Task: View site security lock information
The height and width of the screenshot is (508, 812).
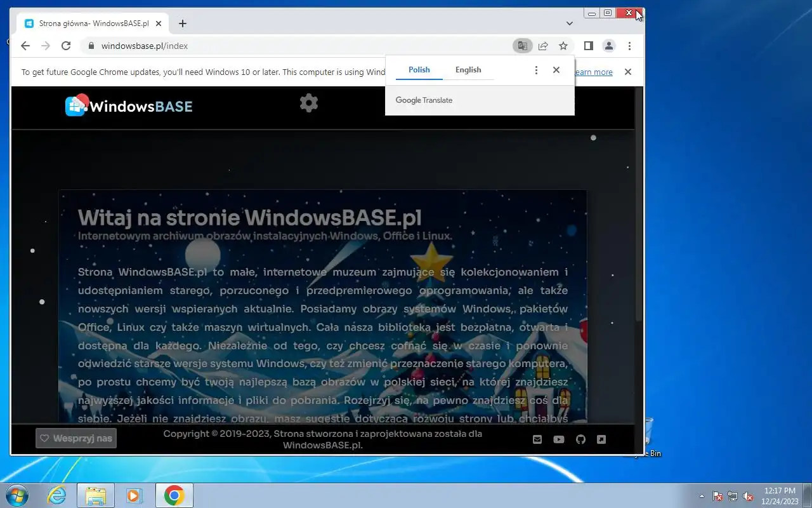Action: [91, 46]
